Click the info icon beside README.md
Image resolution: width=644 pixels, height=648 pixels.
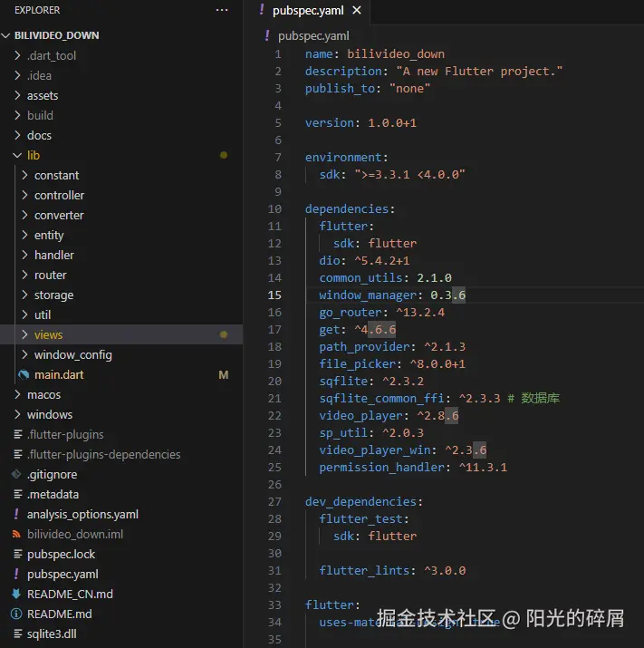click(16, 614)
